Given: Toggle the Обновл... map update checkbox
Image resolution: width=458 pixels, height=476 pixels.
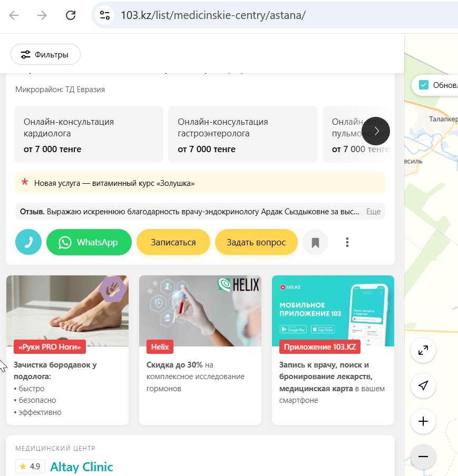Looking at the screenshot, I should click(423, 85).
